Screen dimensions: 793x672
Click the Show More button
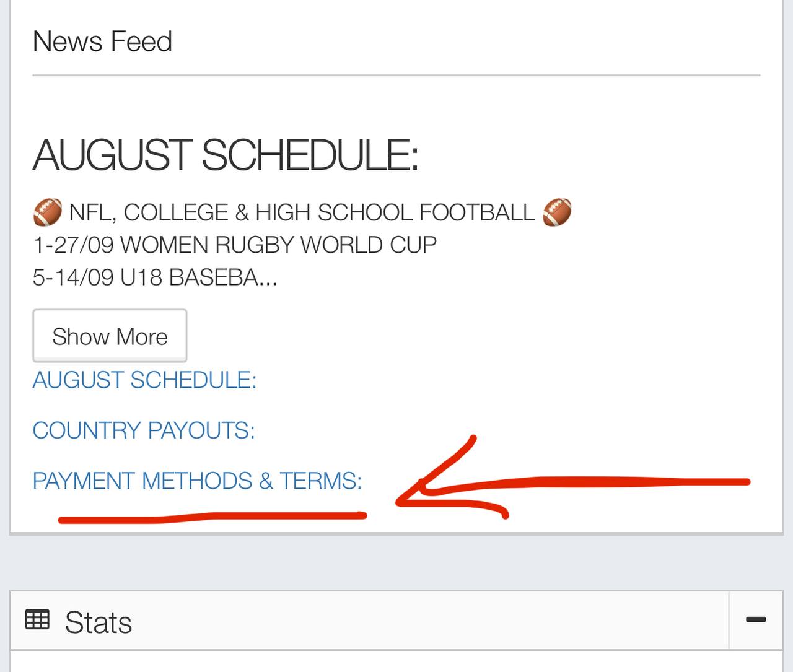point(110,336)
